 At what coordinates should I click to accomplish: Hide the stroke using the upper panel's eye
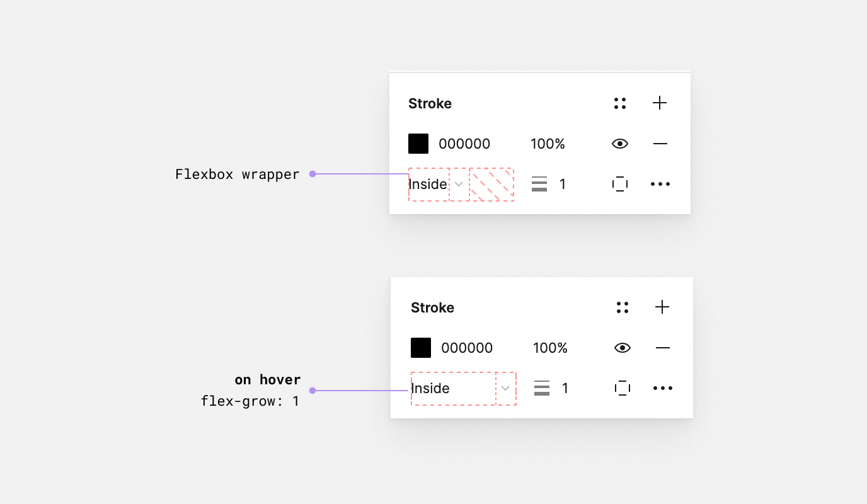(x=620, y=144)
